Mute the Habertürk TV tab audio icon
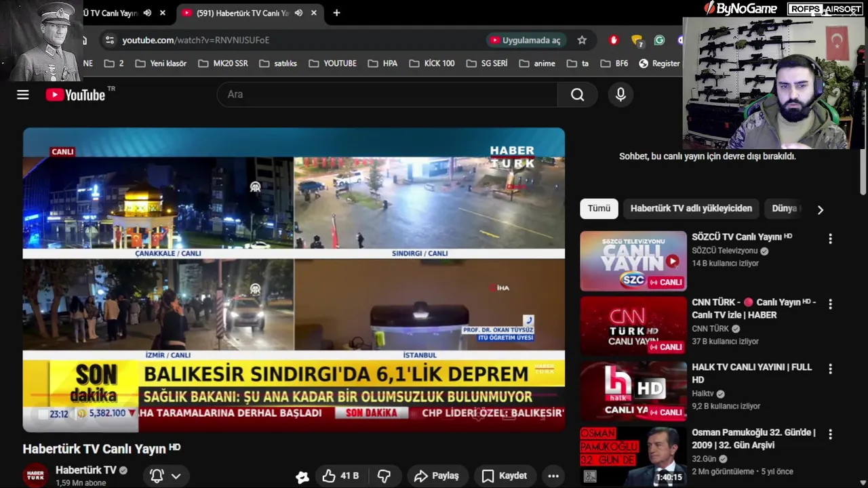 click(x=298, y=13)
